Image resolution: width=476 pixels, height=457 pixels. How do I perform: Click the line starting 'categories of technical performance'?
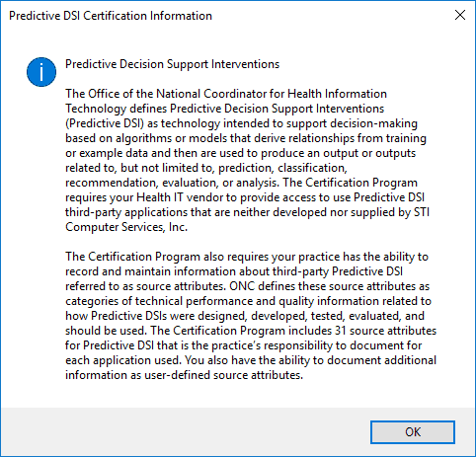click(x=248, y=301)
